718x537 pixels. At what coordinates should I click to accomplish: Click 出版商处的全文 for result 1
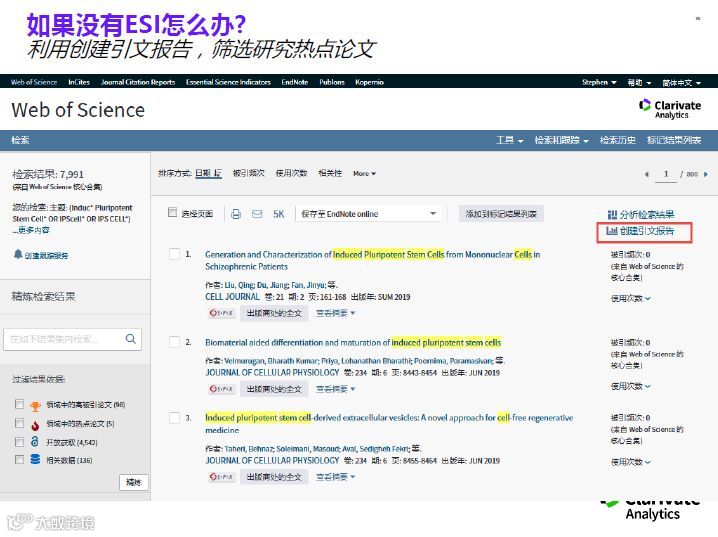pyautogui.click(x=274, y=313)
